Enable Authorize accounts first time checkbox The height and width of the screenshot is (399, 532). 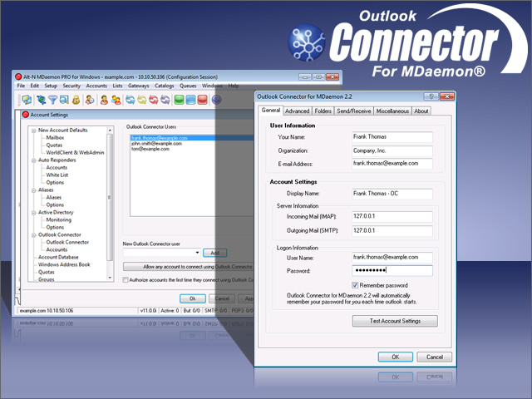point(126,280)
